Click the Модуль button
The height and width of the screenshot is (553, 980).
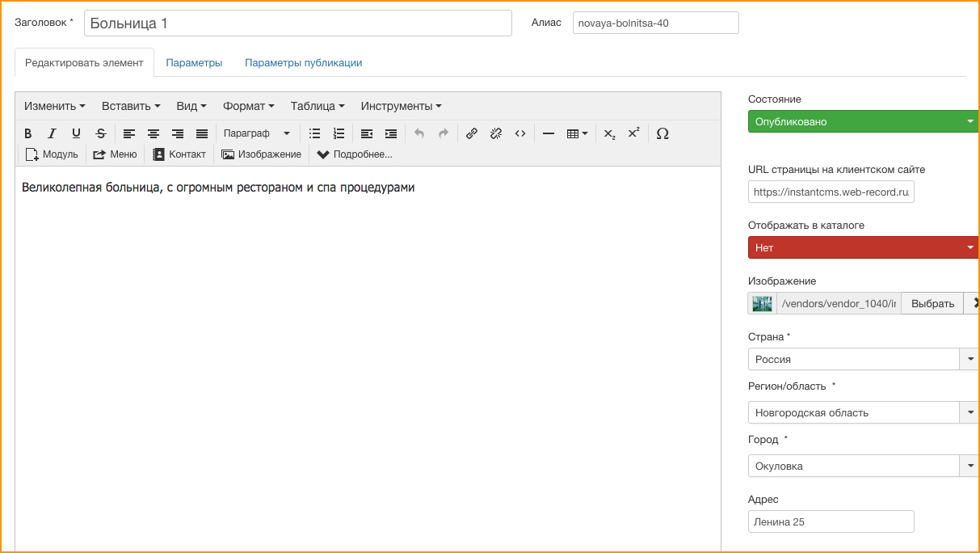[52, 154]
